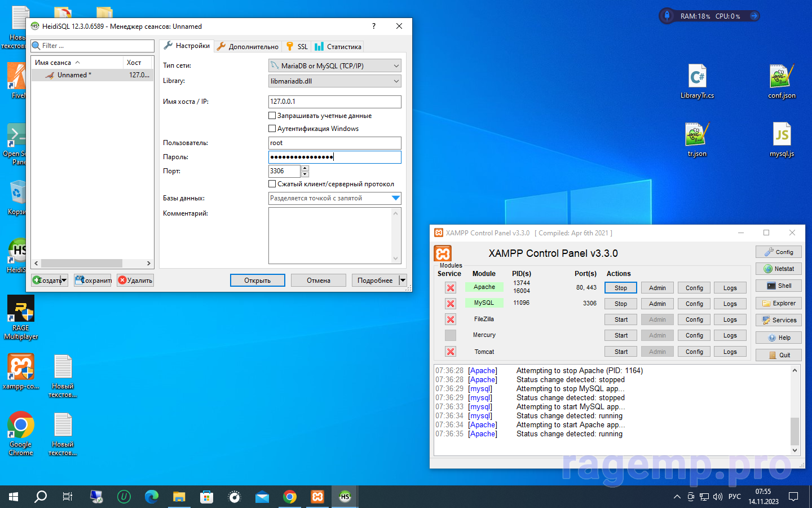The height and width of the screenshot is (508, 812).
Task: Expand the databases list dropdown
Action: (395, 198)
